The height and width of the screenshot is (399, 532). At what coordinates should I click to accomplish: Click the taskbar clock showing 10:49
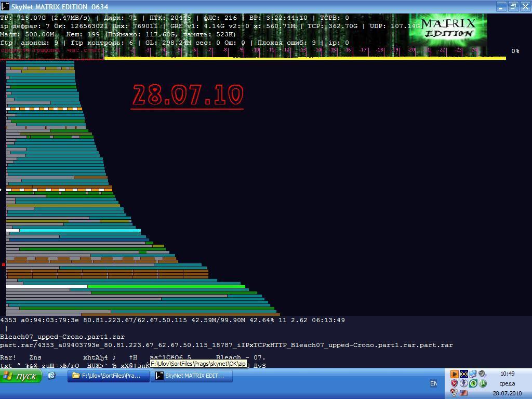tap(507, 374)
